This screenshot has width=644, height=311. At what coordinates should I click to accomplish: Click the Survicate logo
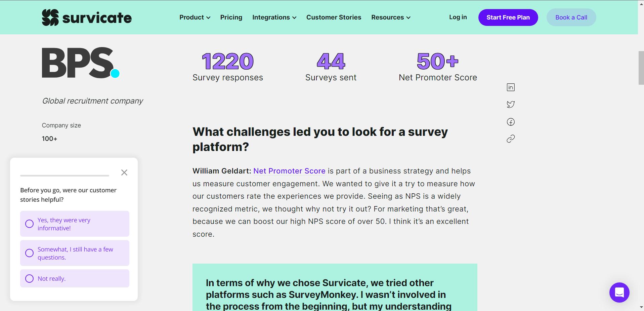coord(87,17)
